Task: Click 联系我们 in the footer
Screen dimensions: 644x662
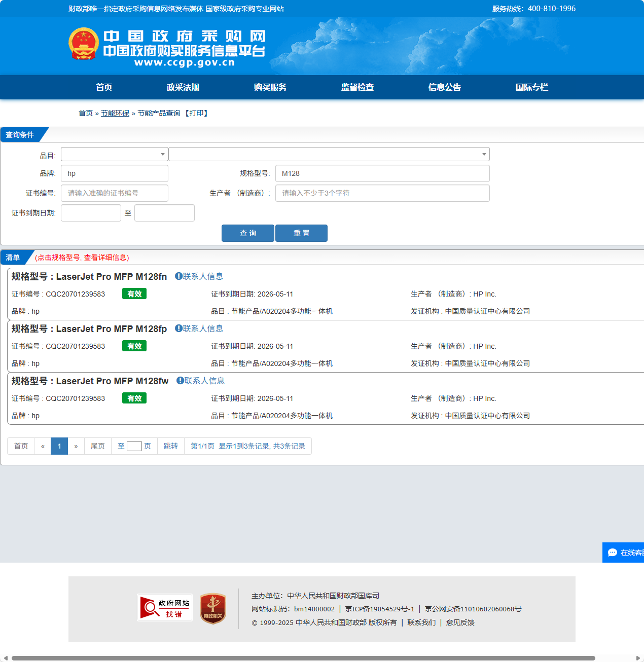Action: coord(421,622)
